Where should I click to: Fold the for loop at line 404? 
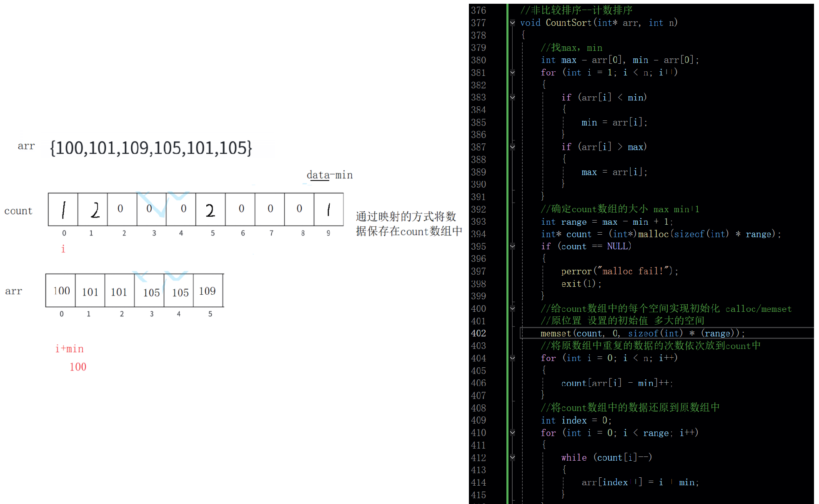pyautogui.click(x=513, y=358)
